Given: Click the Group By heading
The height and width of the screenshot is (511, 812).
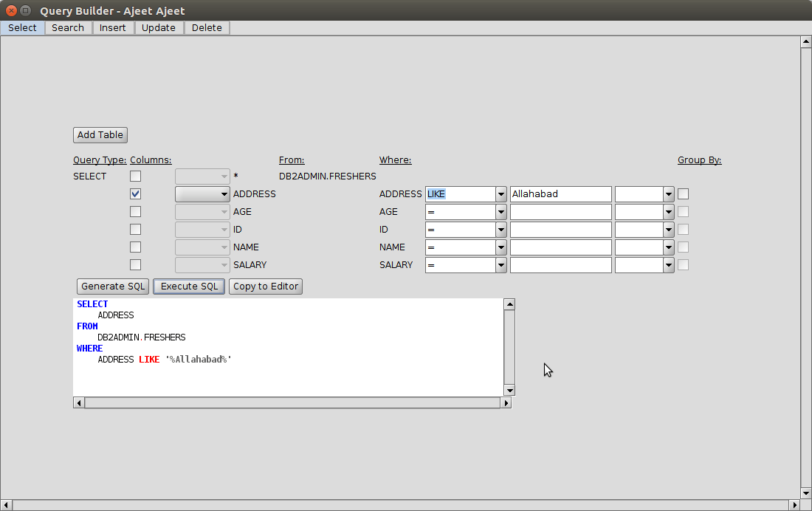Looking at the screenshot, I should coord(699,160).
